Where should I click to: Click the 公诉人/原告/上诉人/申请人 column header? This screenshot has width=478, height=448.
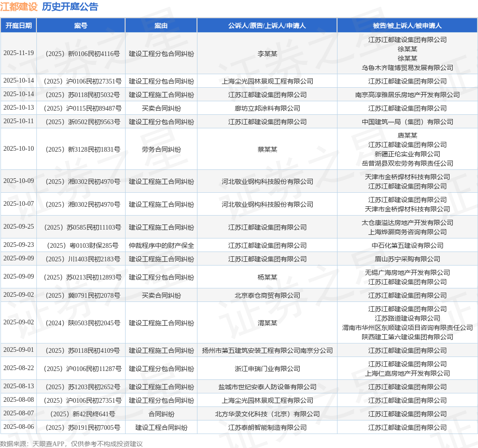[267, 26]
